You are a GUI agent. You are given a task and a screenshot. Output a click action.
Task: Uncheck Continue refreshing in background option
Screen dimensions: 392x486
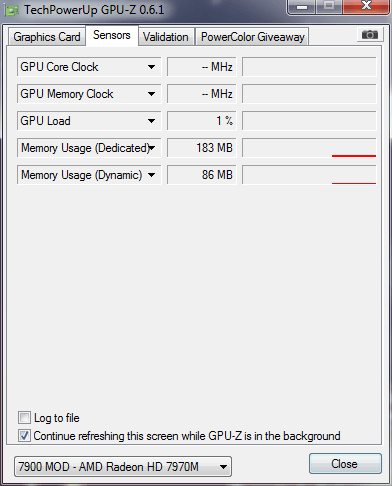point(24,435)
